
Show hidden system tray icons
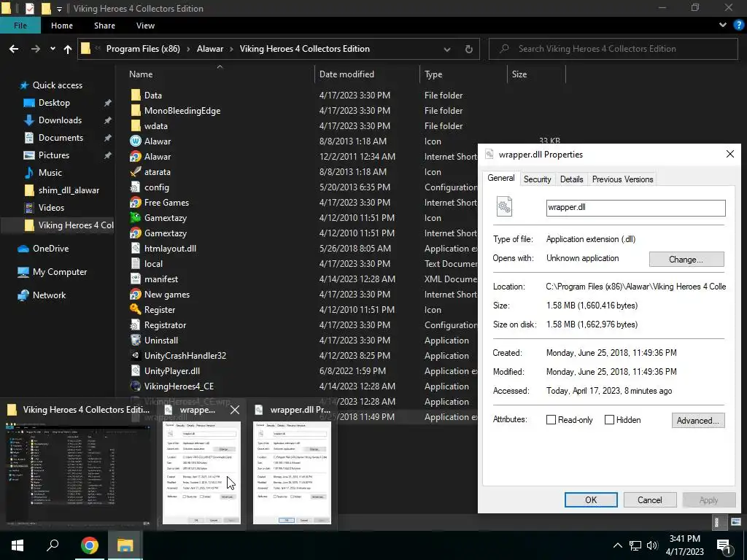pyautogui.click(x=617, y=545)
